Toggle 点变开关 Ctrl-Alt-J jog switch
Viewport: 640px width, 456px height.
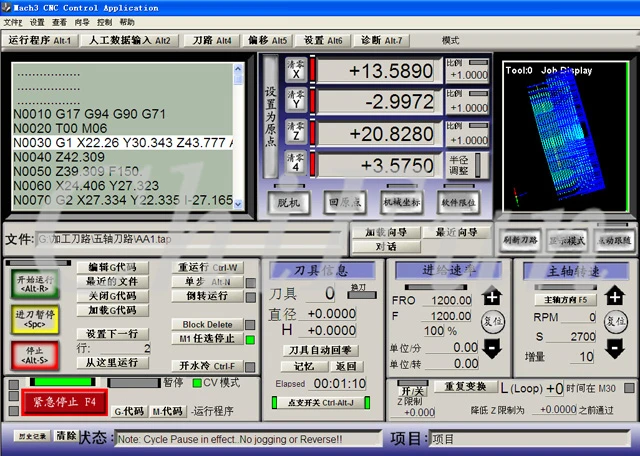coord(321,403)
